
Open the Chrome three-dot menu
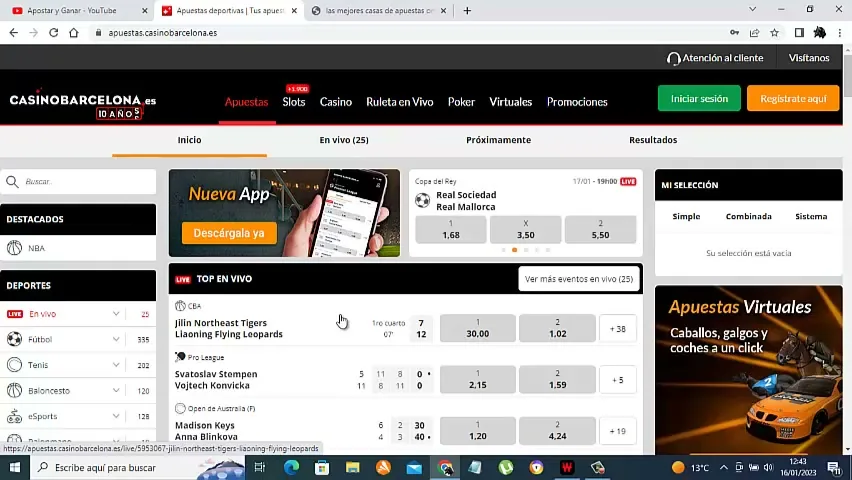pyautogui.click(x=840, y=33)
